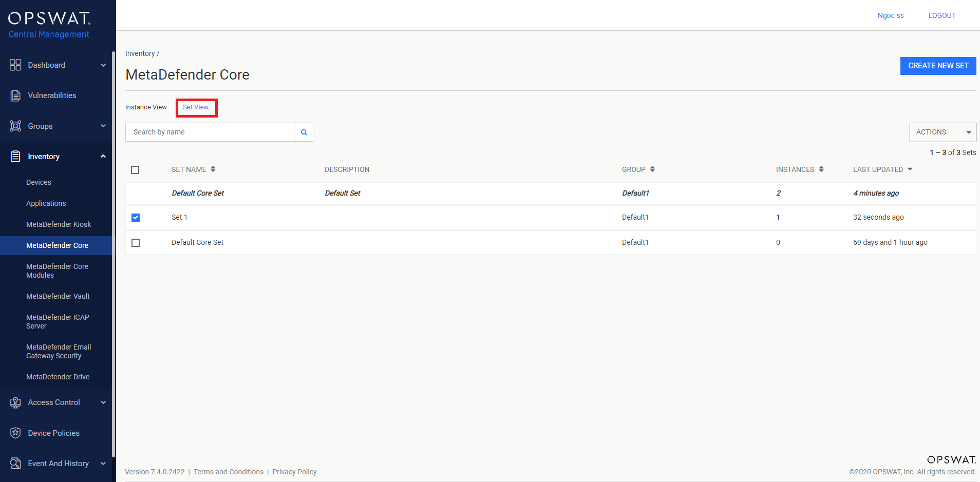Screen dimensions: 980x482
Task: Click the Default Set description cell
Action: tap(343, 193)
